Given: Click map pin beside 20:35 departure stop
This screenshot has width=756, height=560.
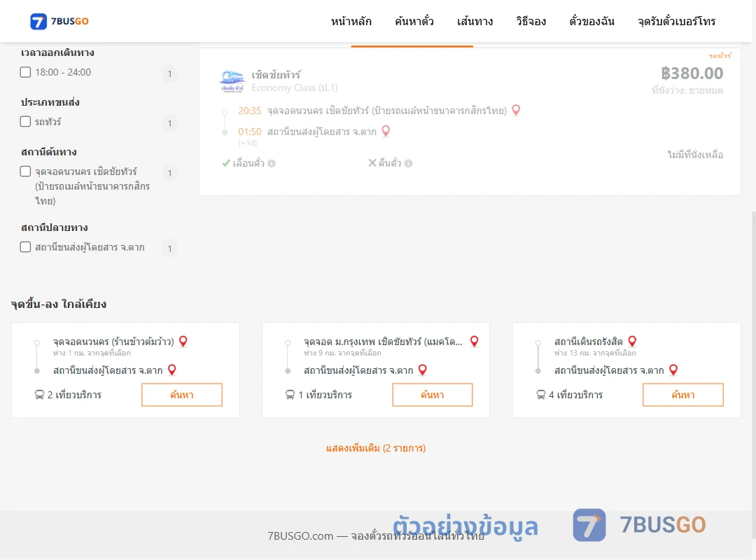Looking at the screenshot, I should pos(516,110).
